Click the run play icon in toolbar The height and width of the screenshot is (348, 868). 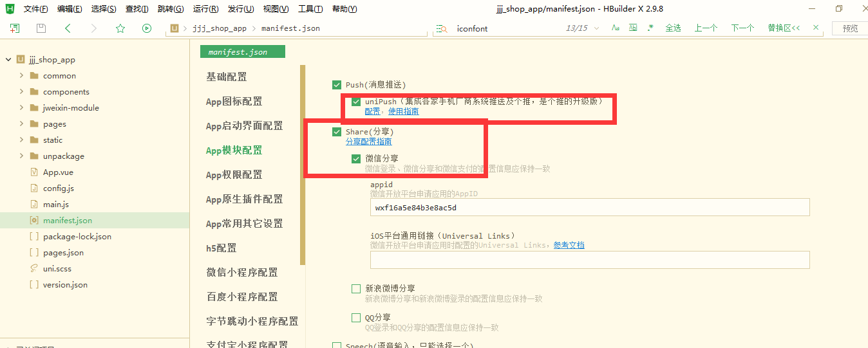point(147,28)
